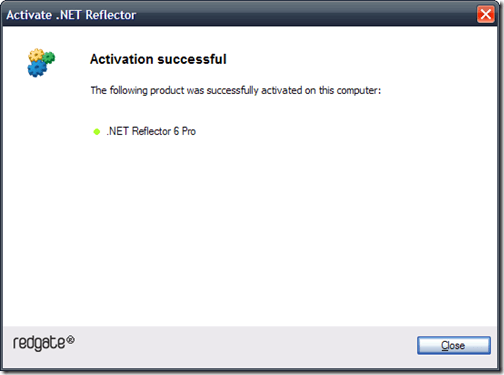
Task: Click the word 'successful' in the heading
Action: point(192,59)
